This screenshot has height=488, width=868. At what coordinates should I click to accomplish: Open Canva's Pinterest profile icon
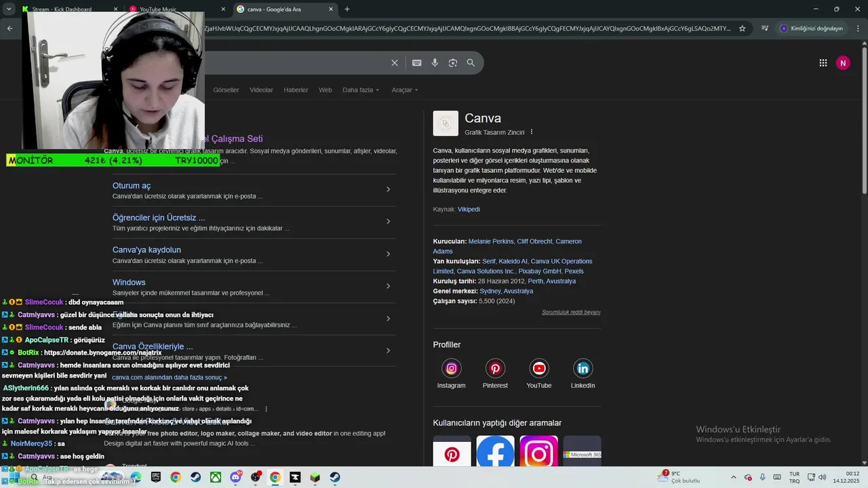[495, 369]
